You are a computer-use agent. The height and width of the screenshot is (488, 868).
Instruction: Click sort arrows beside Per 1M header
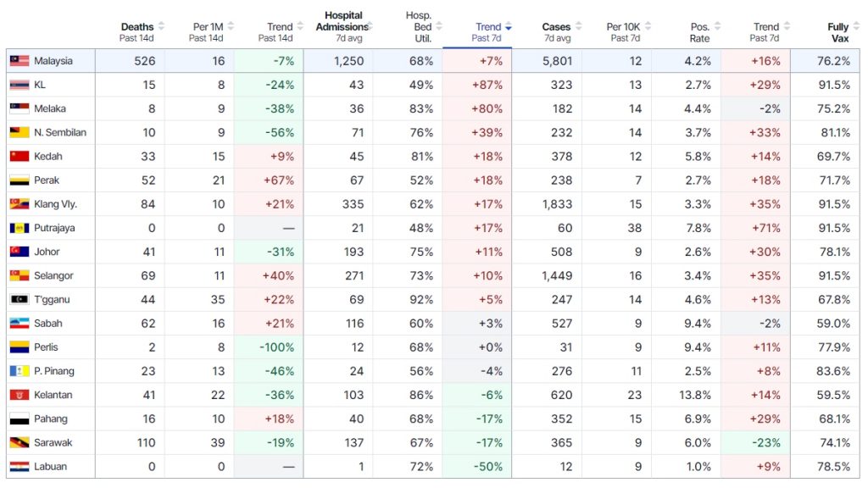point(231,27)
